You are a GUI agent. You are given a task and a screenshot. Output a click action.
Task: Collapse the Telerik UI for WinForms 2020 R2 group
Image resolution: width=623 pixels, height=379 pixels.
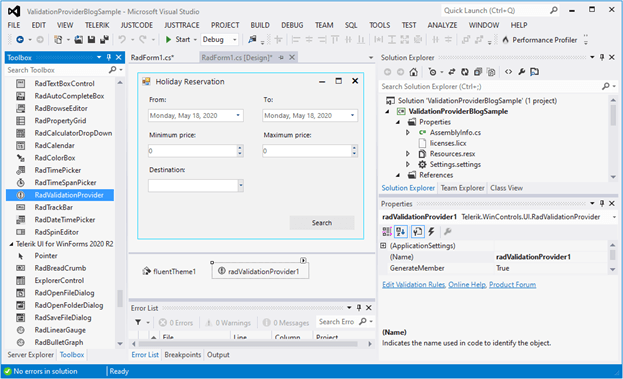point(11,244)
